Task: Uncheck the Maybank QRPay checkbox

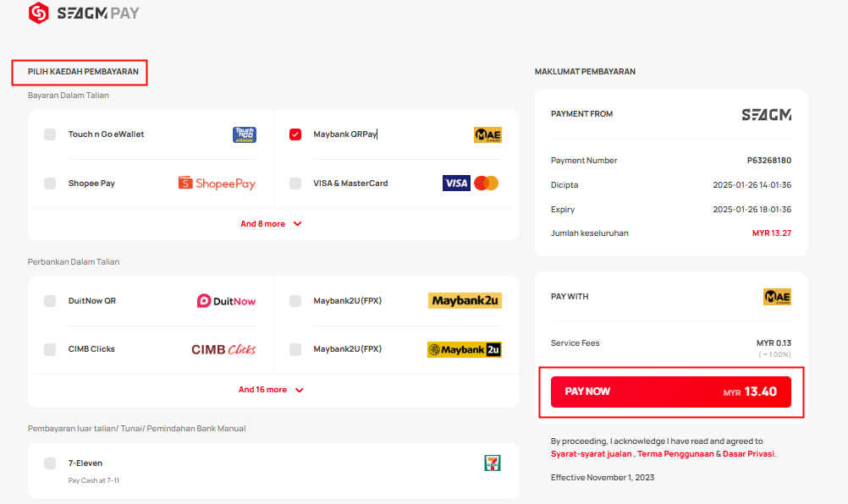Action: coord(295,134)
